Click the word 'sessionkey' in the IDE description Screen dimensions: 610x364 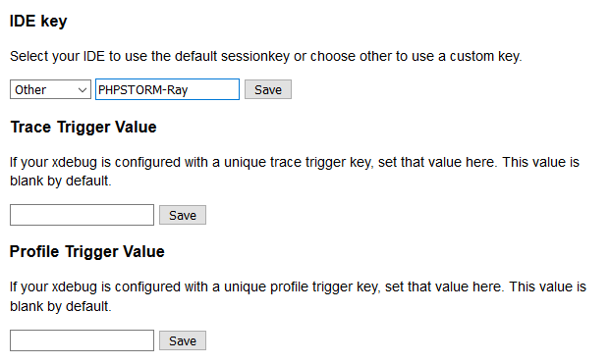(255, 56)
